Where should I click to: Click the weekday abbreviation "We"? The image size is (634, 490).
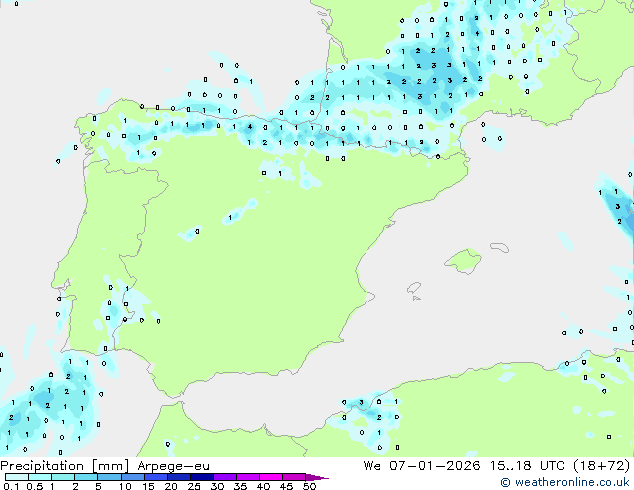coord(372,465)
